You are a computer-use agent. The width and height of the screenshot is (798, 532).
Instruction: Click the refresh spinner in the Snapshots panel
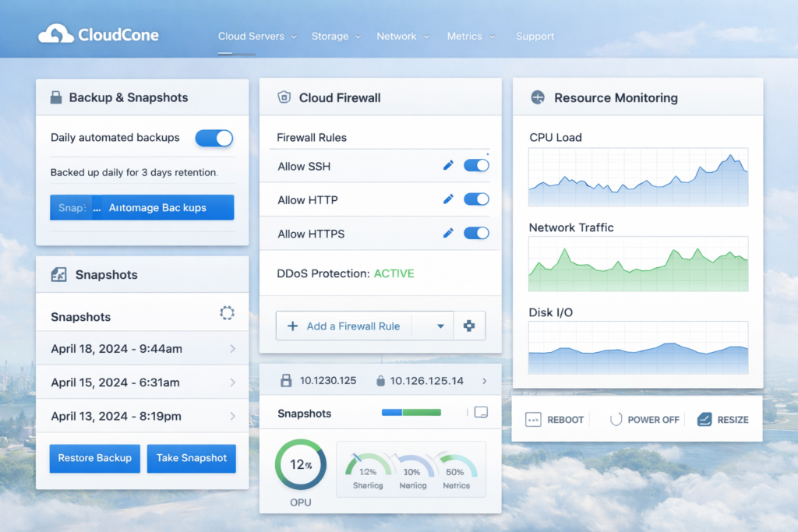tap(227, 313)
